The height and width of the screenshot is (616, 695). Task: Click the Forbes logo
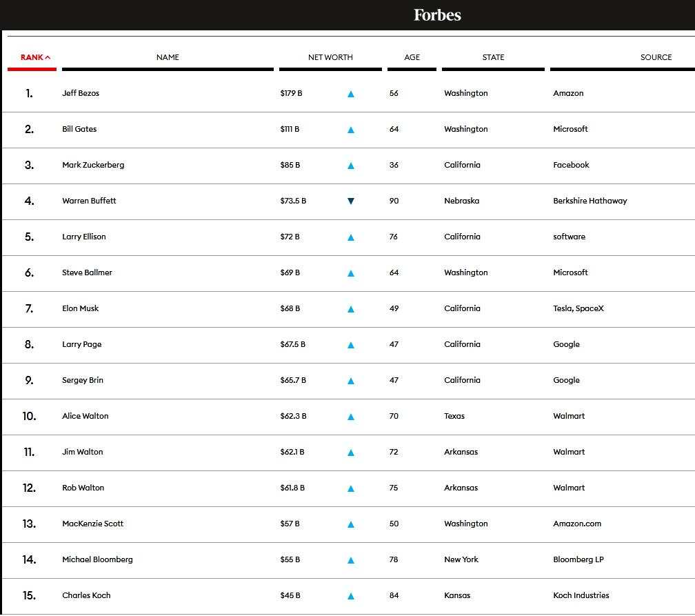point(437,15)
